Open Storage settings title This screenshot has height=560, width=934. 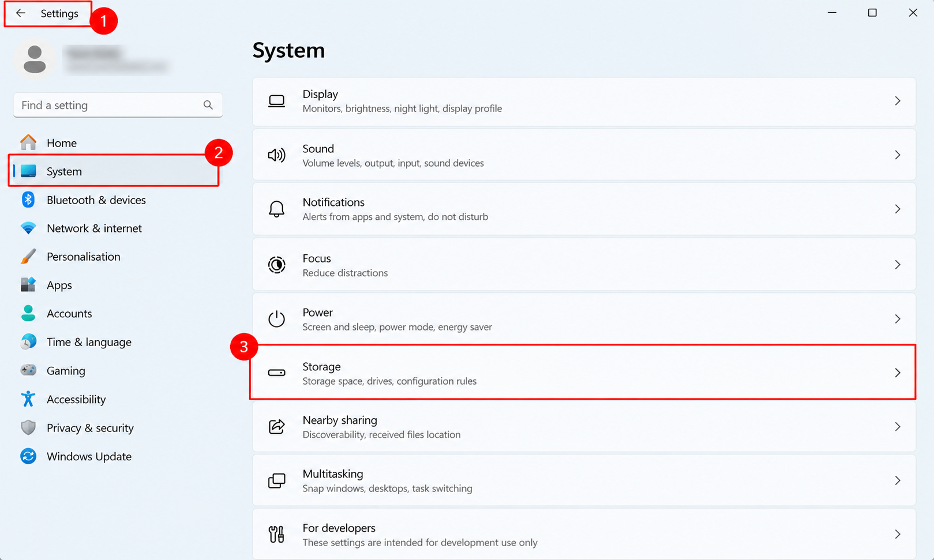(x=321, y=366)
